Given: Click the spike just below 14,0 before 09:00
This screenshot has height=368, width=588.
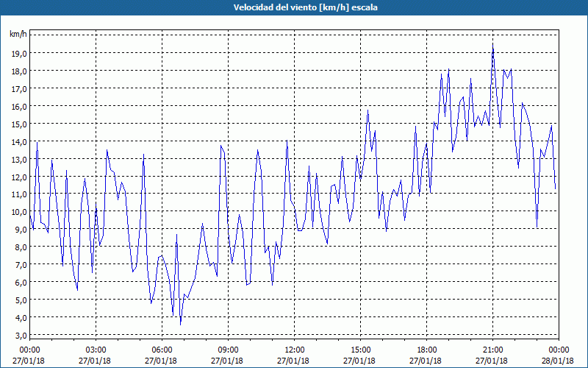Looking at the screenshot, I should (221, 146).
